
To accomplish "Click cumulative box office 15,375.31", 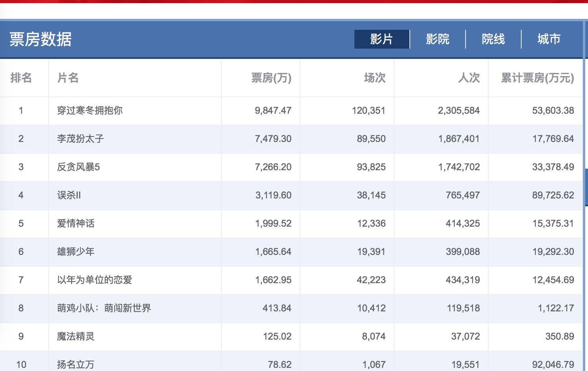I will [553, 224].
